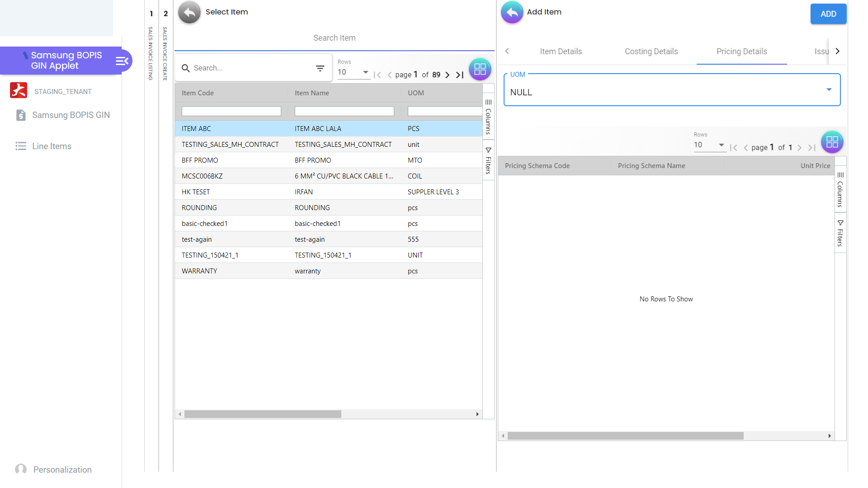The image size is (868, 488).
Task: Click the Item Code filter input
Action: pos(231,111)
